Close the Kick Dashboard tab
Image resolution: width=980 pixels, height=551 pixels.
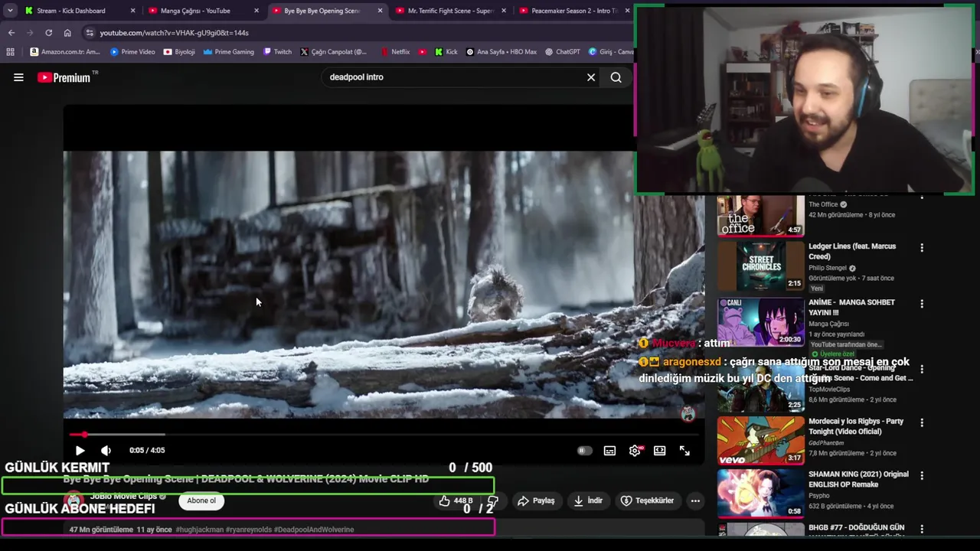tap(133, 11)
